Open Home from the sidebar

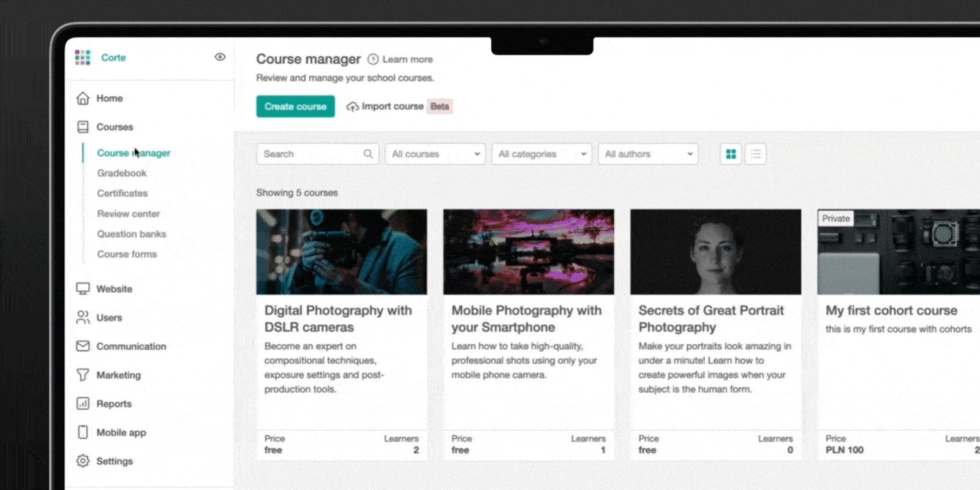click(109, 98)
